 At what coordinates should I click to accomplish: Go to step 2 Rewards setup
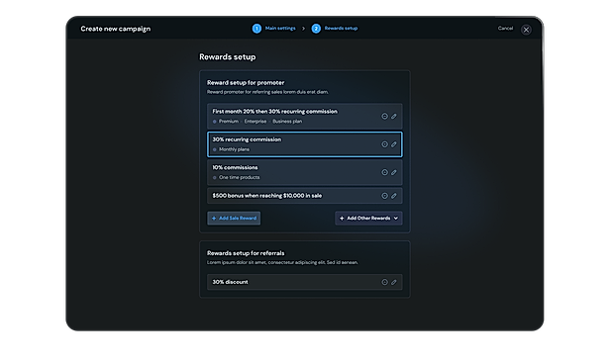point(335,28)
